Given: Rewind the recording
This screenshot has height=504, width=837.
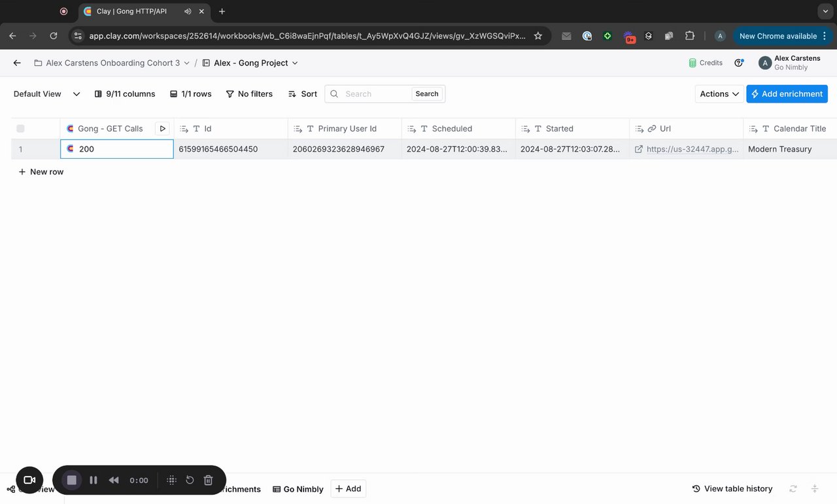Looking at the screenshot, I should 114,480.
